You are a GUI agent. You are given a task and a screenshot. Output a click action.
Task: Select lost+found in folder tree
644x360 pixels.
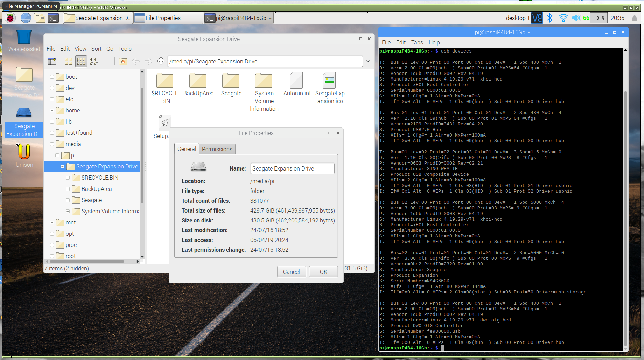pos(79,133)
